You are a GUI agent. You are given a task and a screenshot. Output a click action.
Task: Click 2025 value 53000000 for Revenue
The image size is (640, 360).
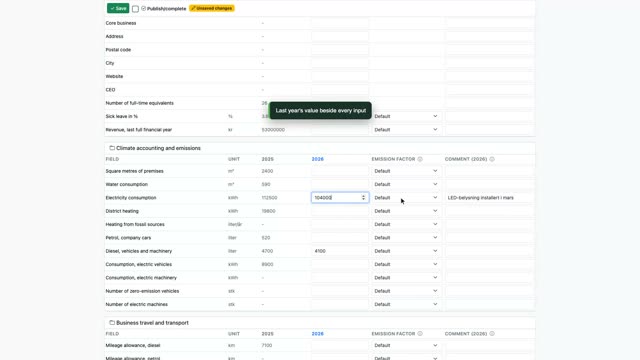coord(273,130)
